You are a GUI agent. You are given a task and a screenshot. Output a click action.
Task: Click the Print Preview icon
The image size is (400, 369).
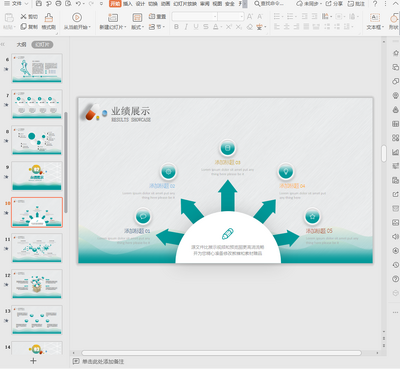pos(68,4)
